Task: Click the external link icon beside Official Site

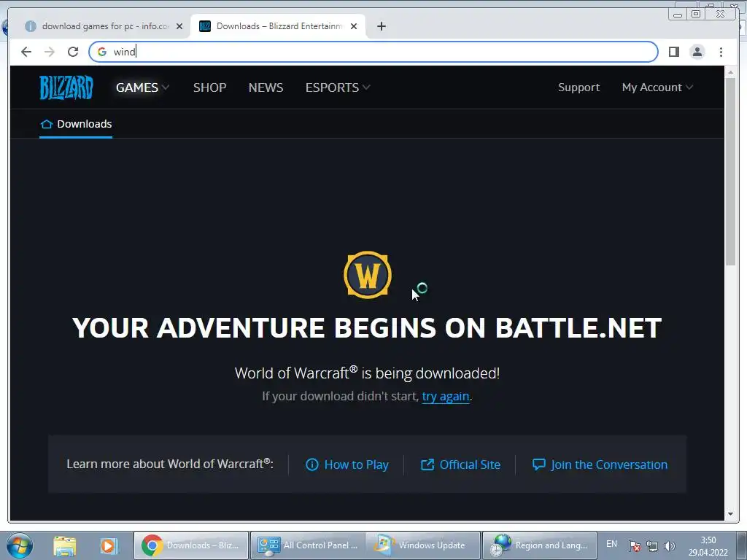Action: [x=427, y=464]
